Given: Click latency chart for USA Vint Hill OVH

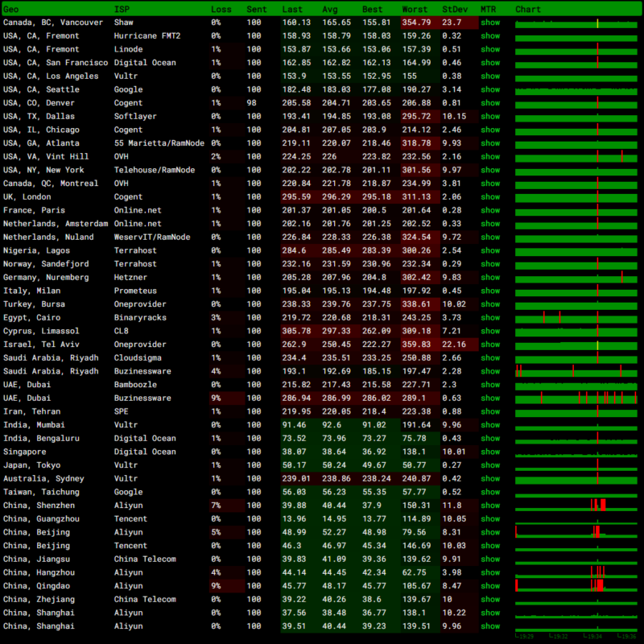Looking at the screenshot, I should (576, 156).
